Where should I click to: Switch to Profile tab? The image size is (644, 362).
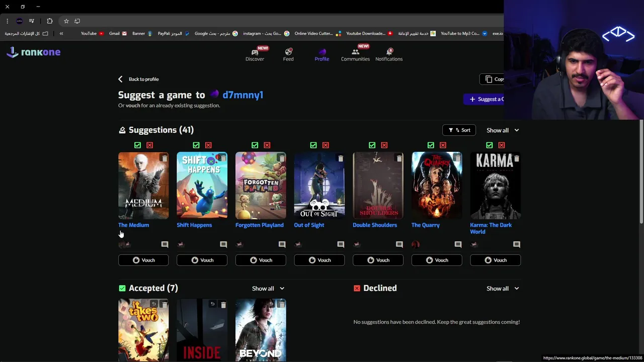(322, 54)
